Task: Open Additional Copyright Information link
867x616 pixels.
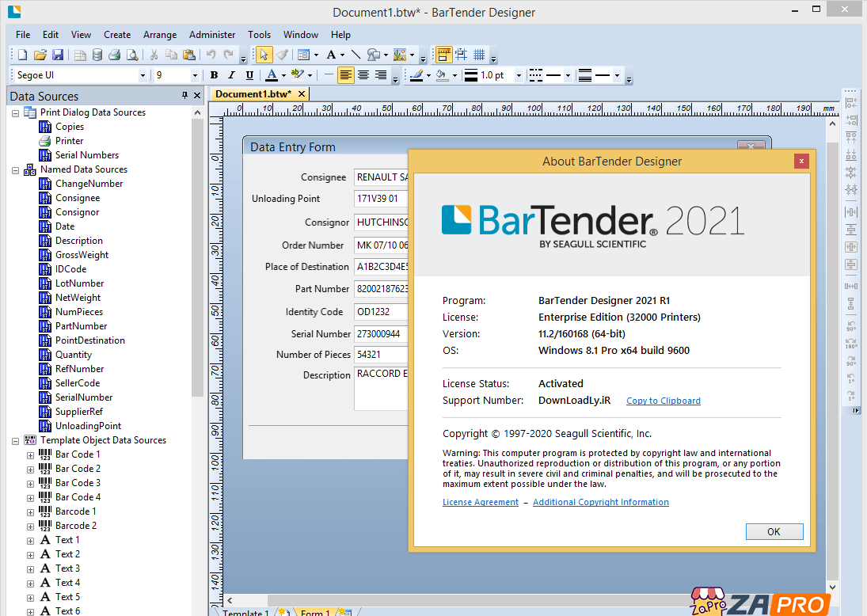Action: (x=600, y=502)
